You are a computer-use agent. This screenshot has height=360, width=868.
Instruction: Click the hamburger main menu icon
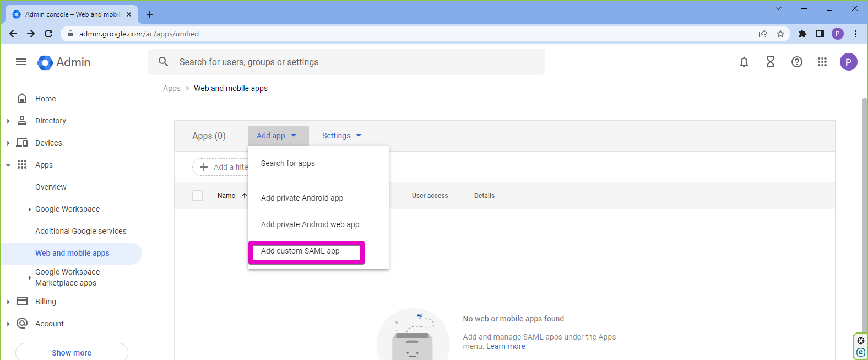point(21,62)
